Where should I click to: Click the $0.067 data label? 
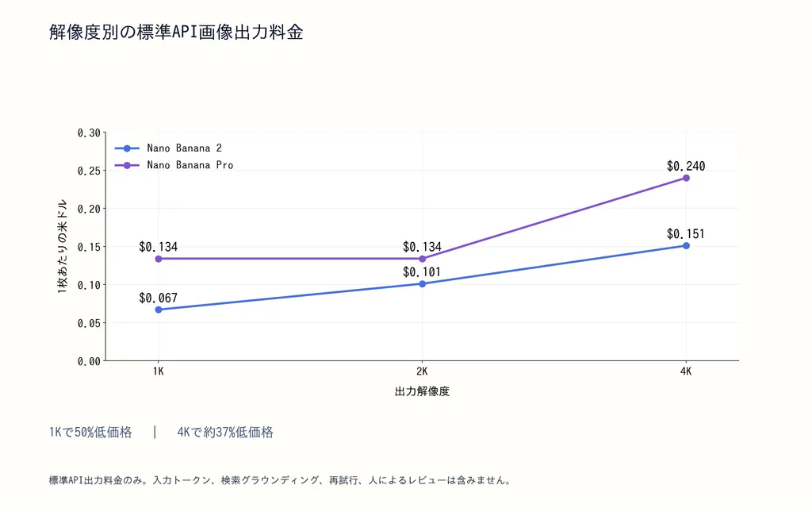[158, 298]
